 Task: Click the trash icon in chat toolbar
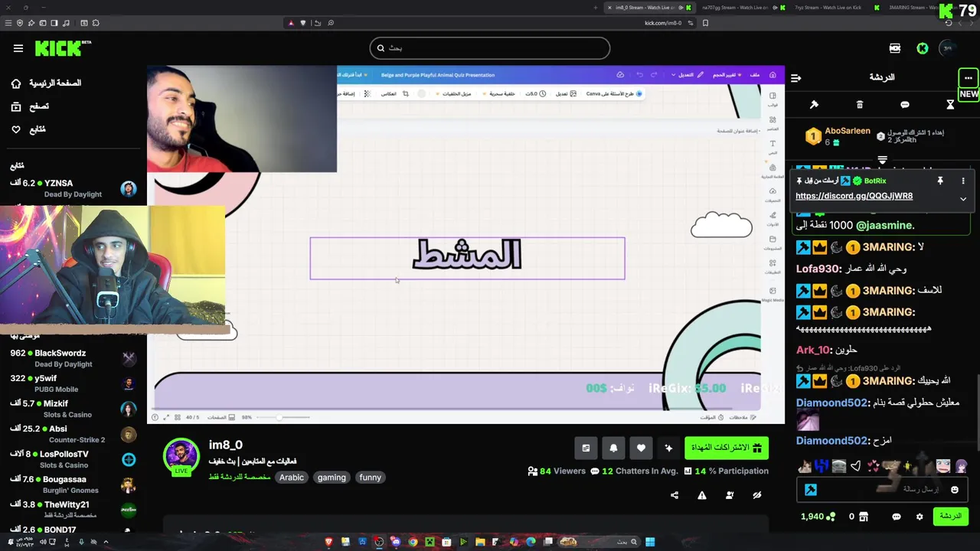(860, 104)
